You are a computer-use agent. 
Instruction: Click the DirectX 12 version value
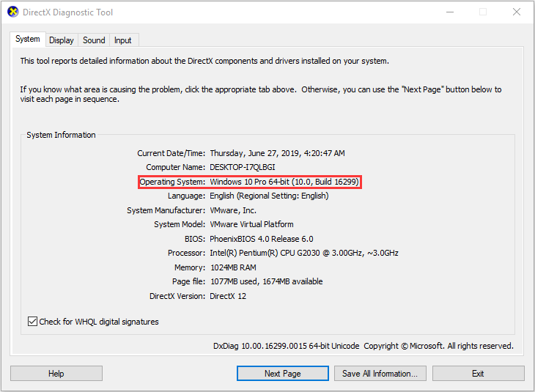[x=228, y=296]
